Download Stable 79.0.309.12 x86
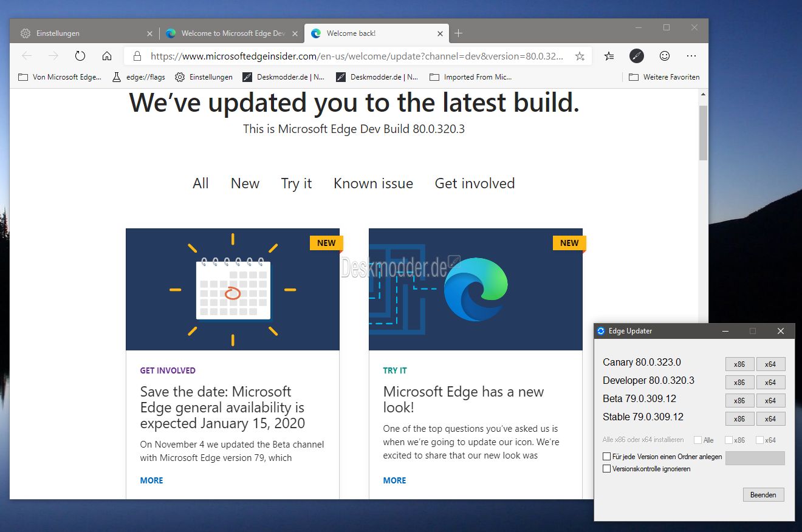 tap(739, 419)
